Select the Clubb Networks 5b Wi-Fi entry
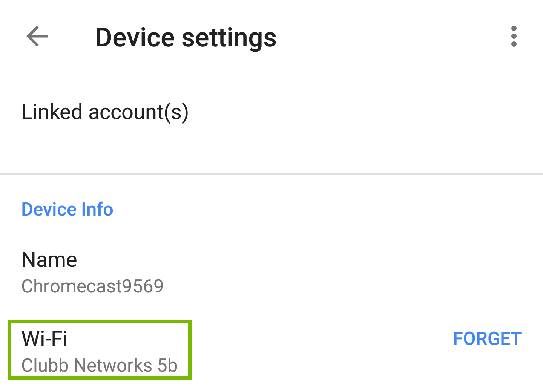The height and width of the screenshot is (392, 543). click(100, 350)
